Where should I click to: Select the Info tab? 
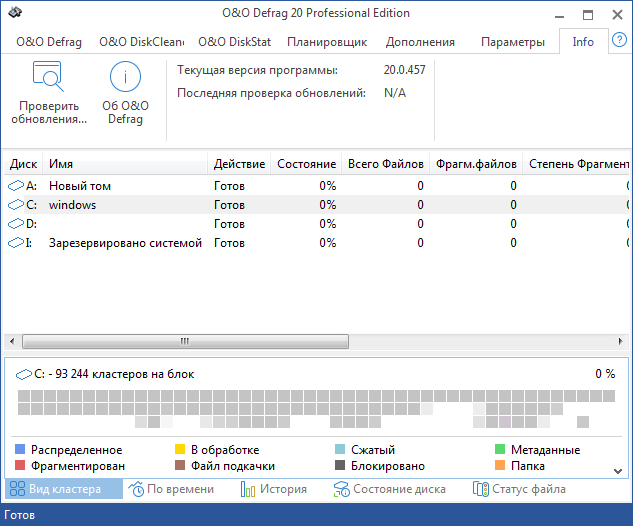pos(583,42)
